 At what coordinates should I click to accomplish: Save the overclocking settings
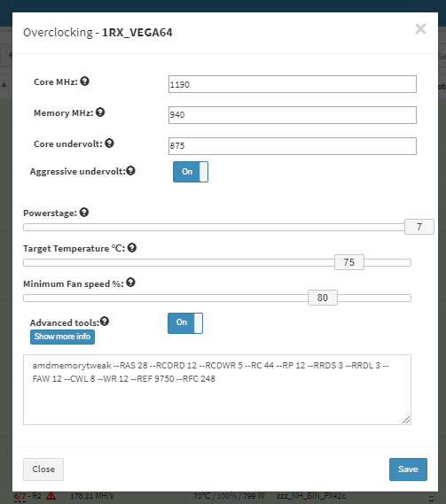(x=408, y=469)
